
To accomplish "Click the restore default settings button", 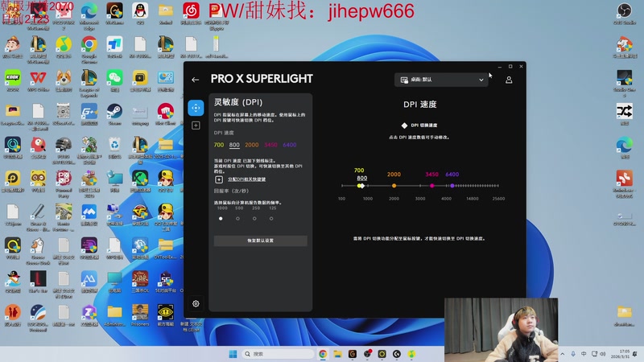I will coord(260,241).
